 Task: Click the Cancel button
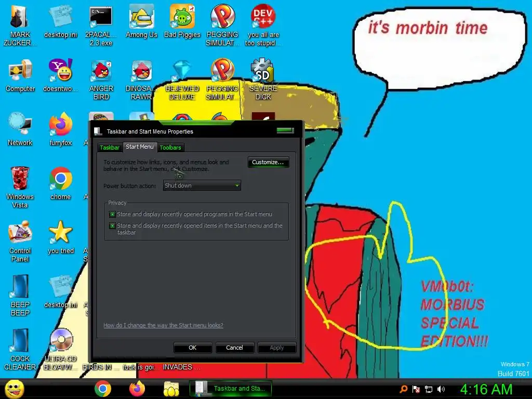tap(234, 348)
